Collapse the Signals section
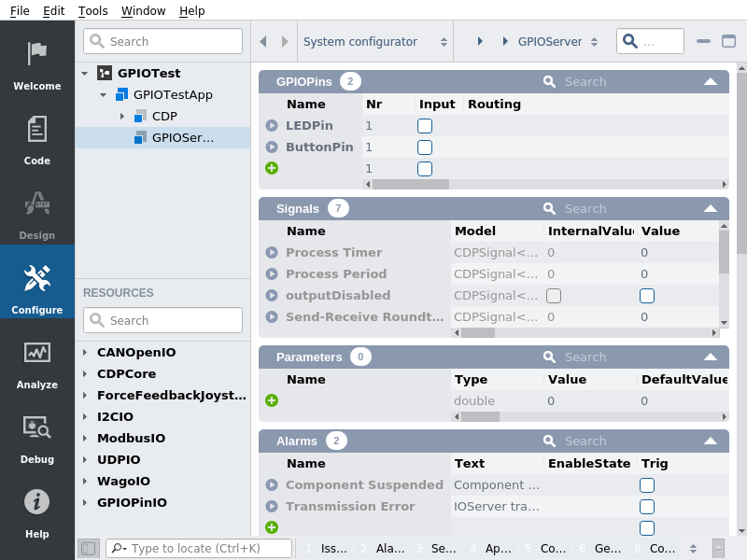This screenshot has height=560, width=747. (x=711, y=208)
